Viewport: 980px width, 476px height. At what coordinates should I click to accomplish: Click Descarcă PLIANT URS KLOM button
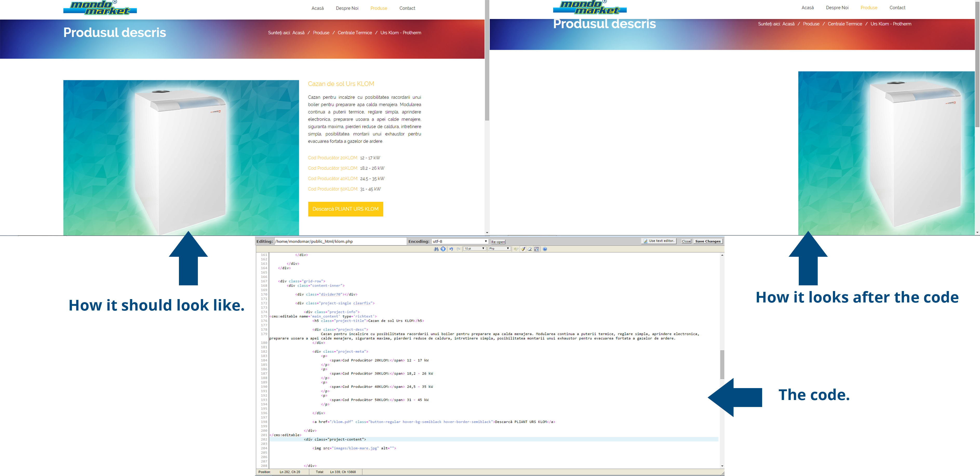345,209
